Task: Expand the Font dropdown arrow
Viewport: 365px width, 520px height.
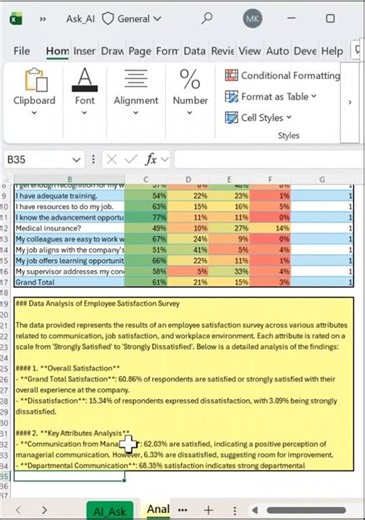Action: click(x=84, y=113)
